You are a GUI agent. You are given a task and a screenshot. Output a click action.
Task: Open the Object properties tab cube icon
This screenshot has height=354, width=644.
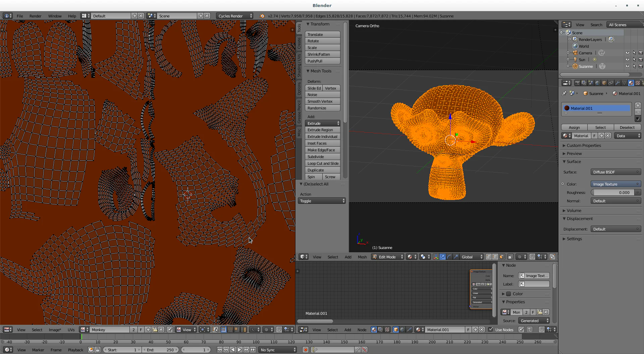[604, 83]
